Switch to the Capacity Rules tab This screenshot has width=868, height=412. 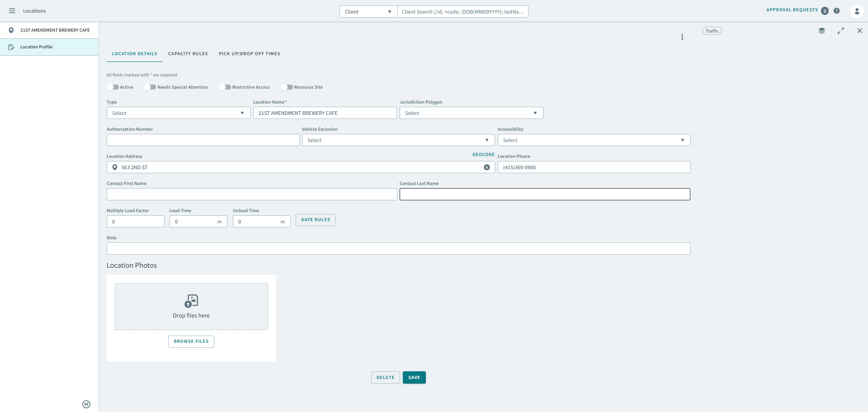coord(188,54)
